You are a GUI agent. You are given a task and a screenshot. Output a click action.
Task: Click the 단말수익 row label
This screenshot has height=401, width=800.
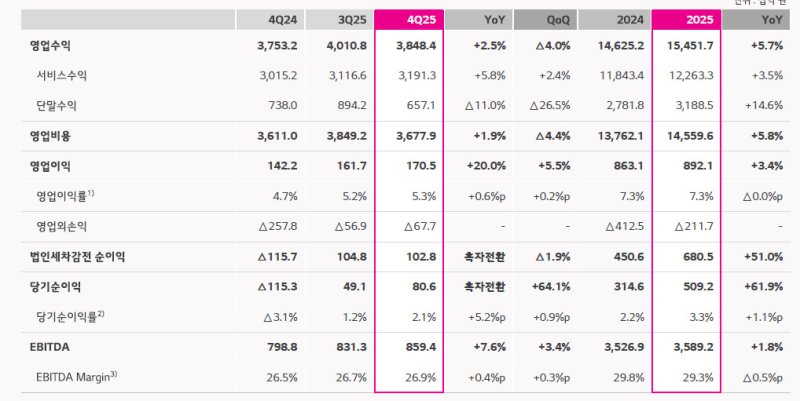[x=56, y=105]
